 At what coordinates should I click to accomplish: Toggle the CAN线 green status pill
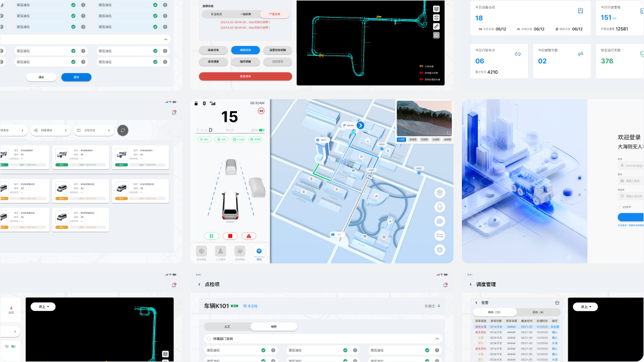238,139
